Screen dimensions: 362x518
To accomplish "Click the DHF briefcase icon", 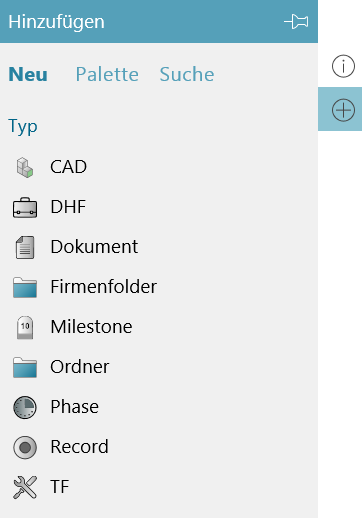I will [x=25, y=207].
